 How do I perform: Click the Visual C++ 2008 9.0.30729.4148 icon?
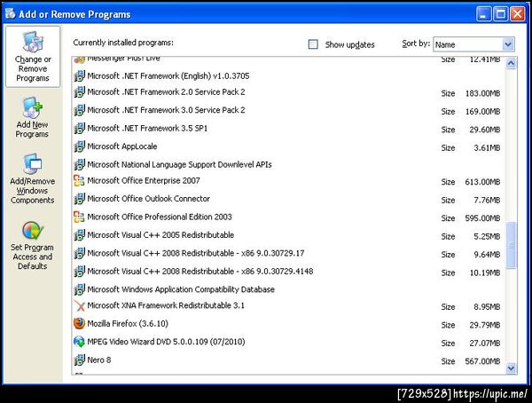(x=80, y=272)
